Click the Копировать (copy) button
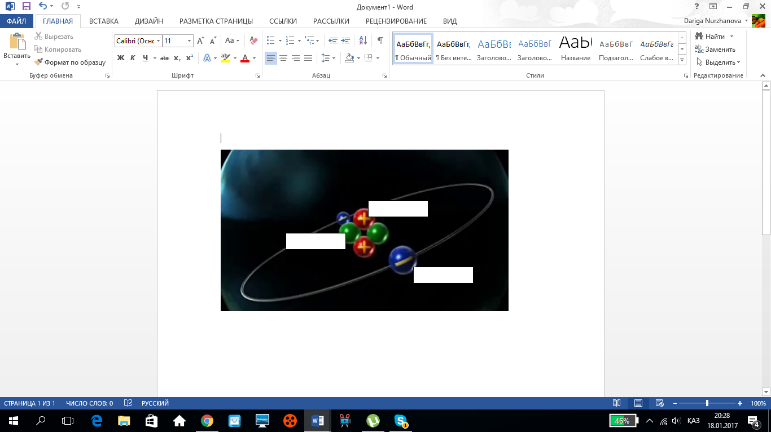Screen dimensions: 771x432 pyautogui.click(x=58, y=49)
